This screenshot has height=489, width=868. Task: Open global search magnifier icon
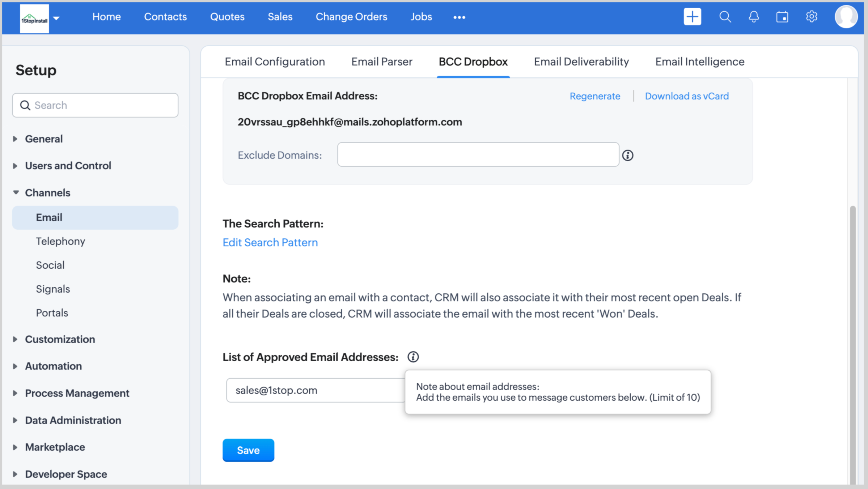[725, 17]
